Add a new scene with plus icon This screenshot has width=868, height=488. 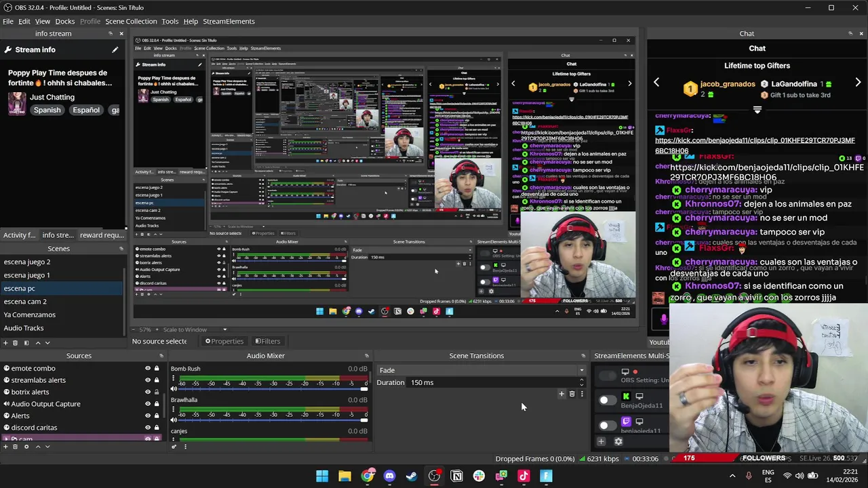click(5, 343)
